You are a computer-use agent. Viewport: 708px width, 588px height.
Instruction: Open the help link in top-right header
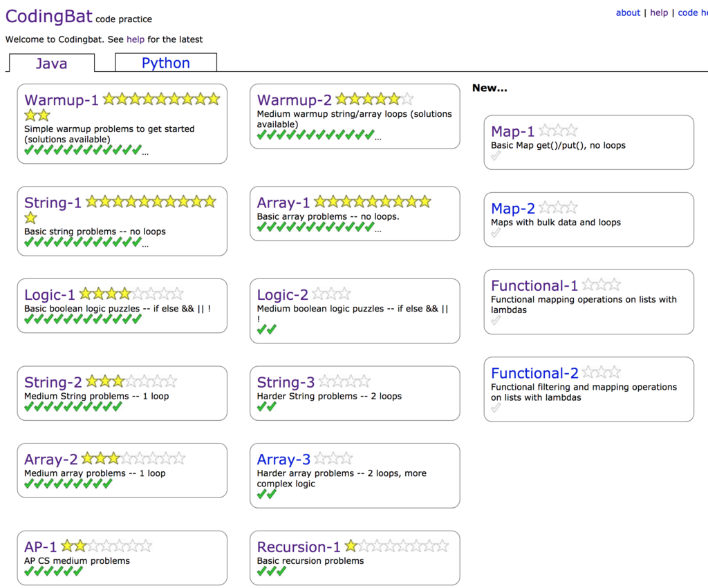click(659, 12)
